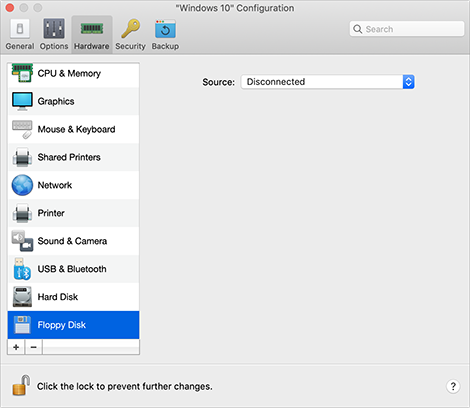Click the Options tab label
The width and height of the screenshot is (470, 408).
54,46
